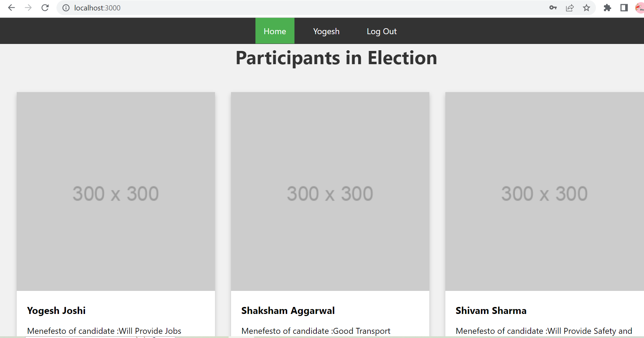Select the Home navigation item
This screenshot has width=644, height=338.
click(x=275, y=31)
